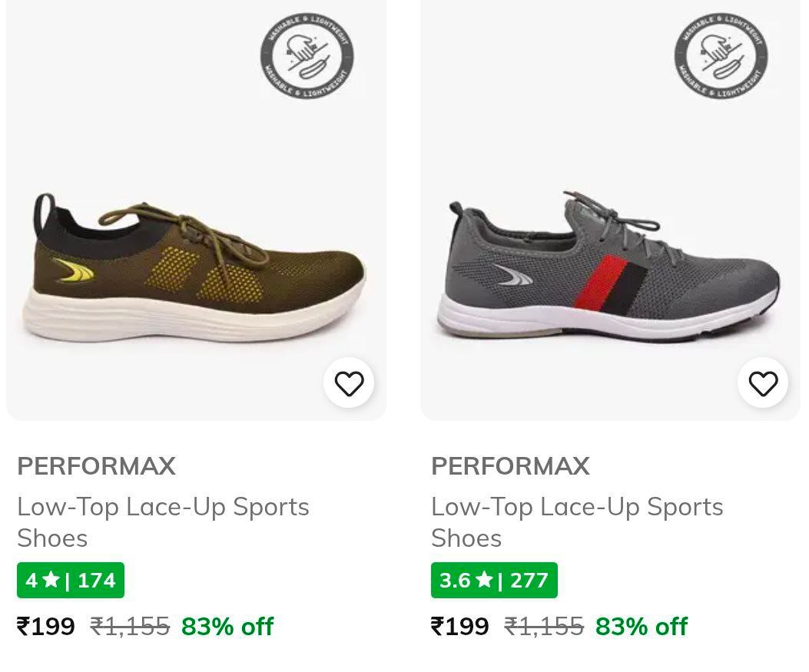The height and width of the screenshot is (672, 809).
Task: Tap the lightweight badge on the grey shoe
Action: point(721,57)
